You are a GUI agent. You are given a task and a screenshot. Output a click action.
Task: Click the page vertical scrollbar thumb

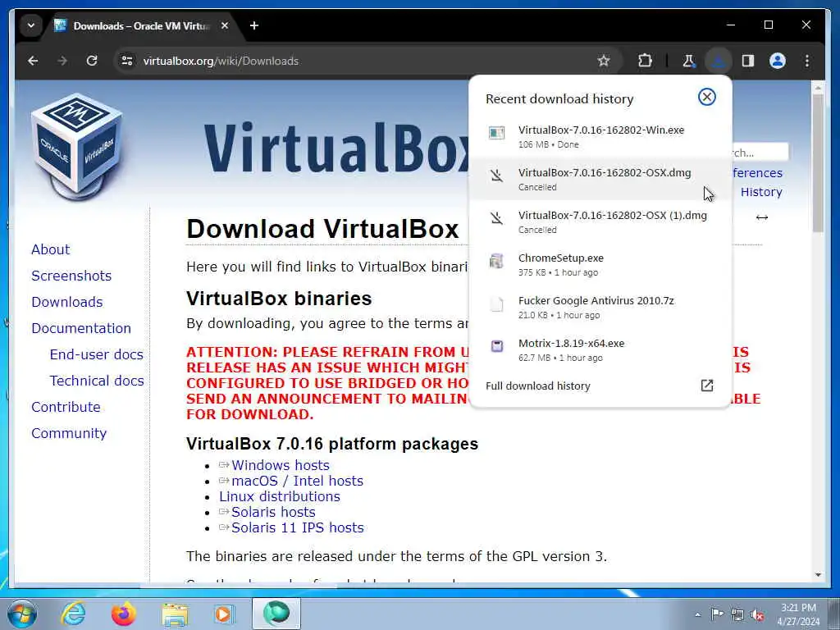pyautogui.click(x=818, y=163)
